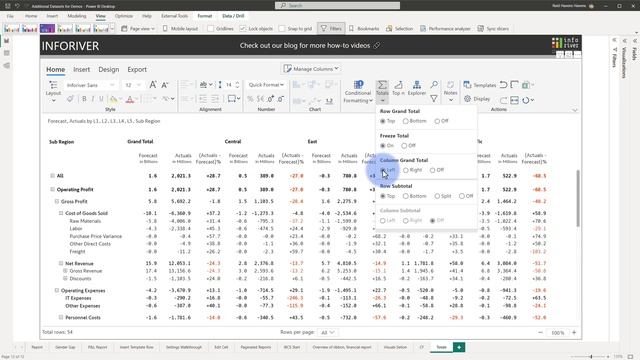Set Freeze Total to Off
The width and height of the screenshot is (640, 360).
409,146
